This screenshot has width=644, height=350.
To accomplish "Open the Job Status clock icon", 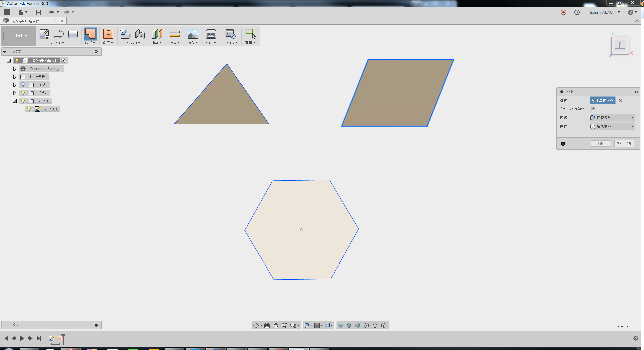I will click(577, 12).
